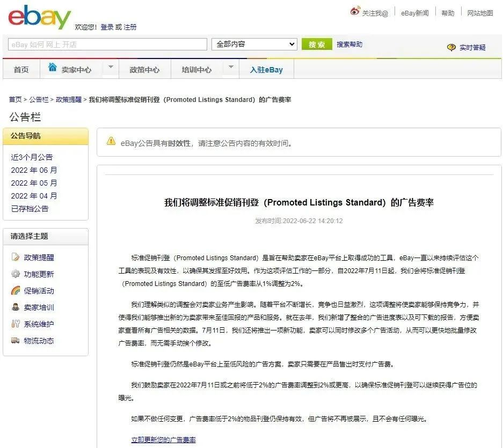Click the 实时答疑 chat bubble icon
The width and height of the screenshot is (503, 448).
(451, 47)
